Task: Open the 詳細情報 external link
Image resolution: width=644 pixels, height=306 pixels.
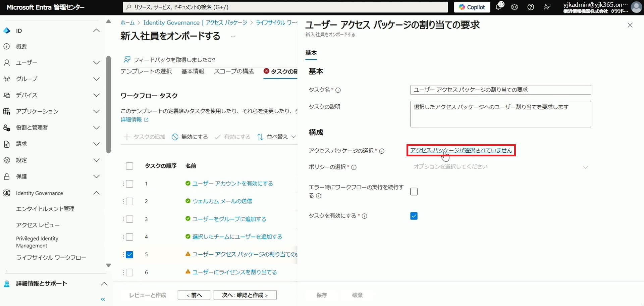Action: pos(135,119)
